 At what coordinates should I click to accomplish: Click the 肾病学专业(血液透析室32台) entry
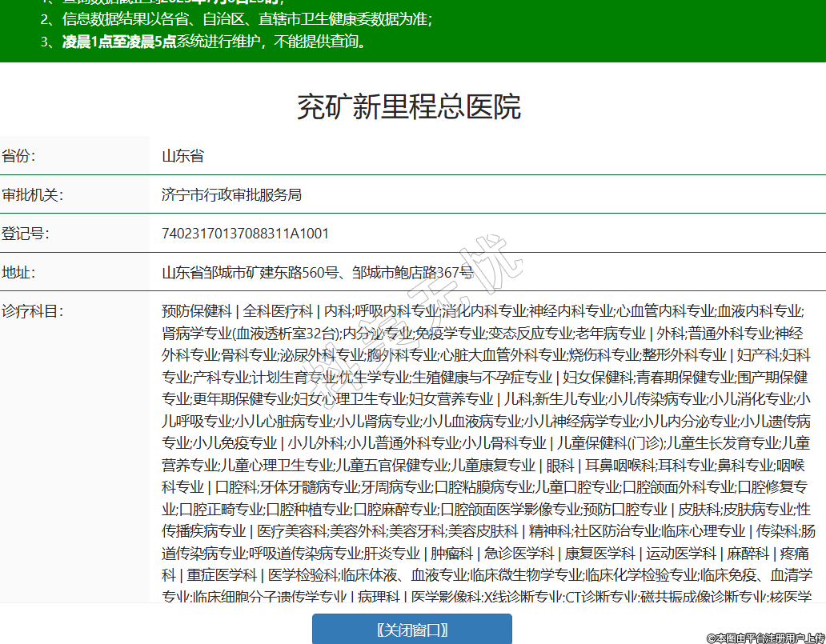coord(251,333)
